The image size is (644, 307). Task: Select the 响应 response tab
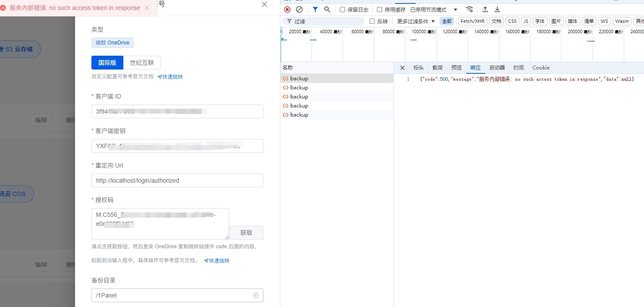(x=475, y=68)
